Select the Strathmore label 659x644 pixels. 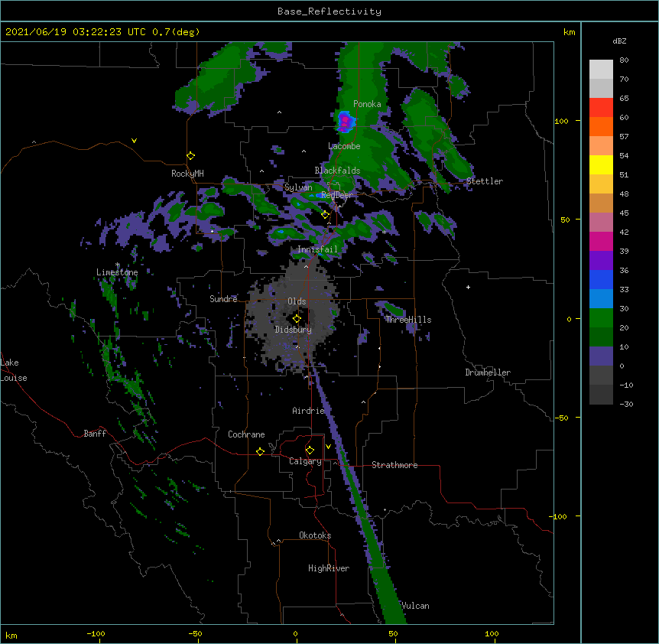[394, 465]
